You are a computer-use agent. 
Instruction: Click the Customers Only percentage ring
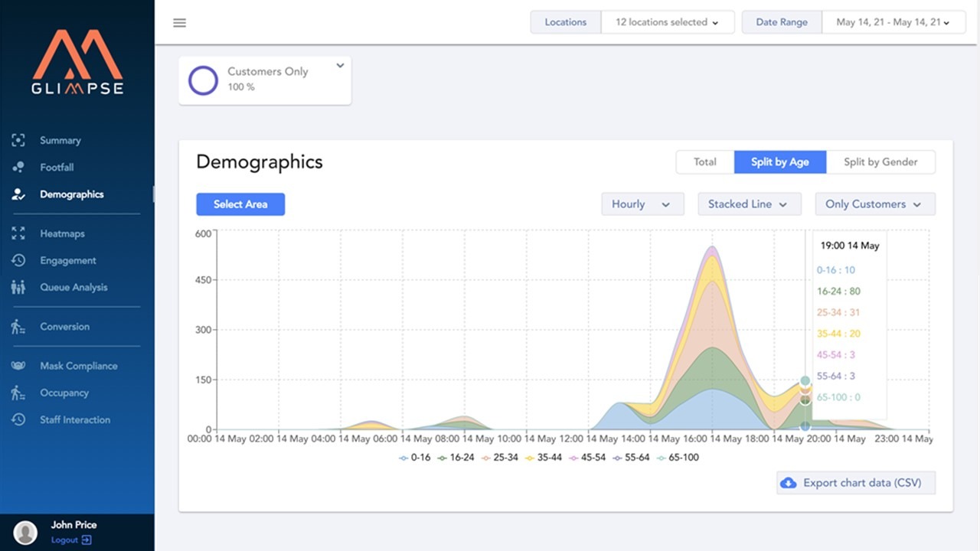(203, 80)
